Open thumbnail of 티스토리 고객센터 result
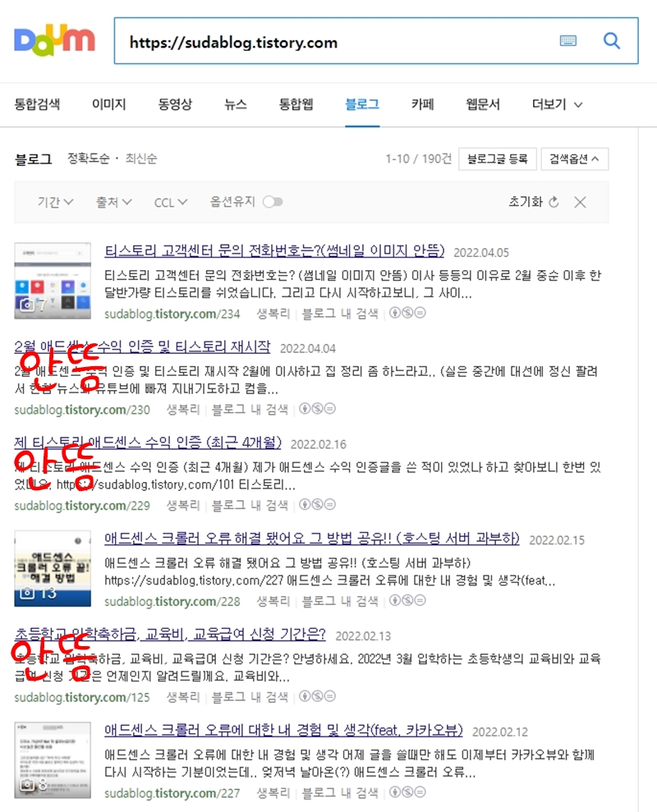 point(53,281)
